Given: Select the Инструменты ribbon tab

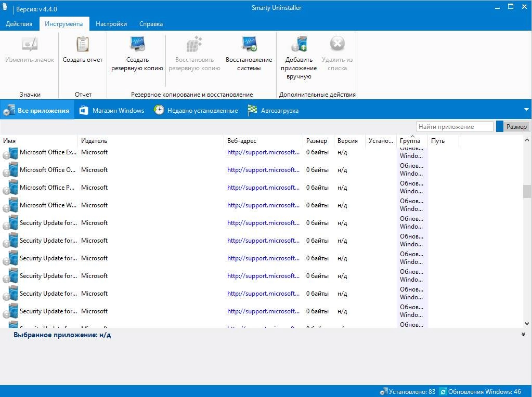Looking at the screenshot, I should click(64, 24).
